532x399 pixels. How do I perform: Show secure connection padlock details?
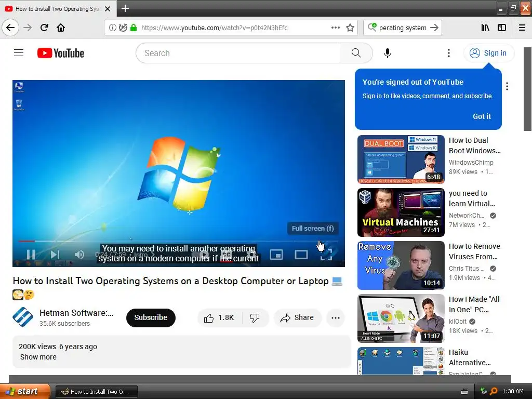[134, 28]
